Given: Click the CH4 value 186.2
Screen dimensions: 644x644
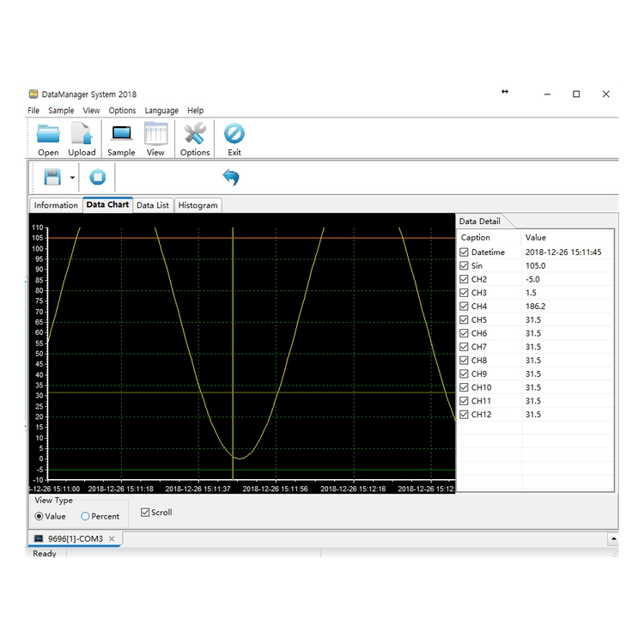Looking at the screenshot, I should pos(536,307).
